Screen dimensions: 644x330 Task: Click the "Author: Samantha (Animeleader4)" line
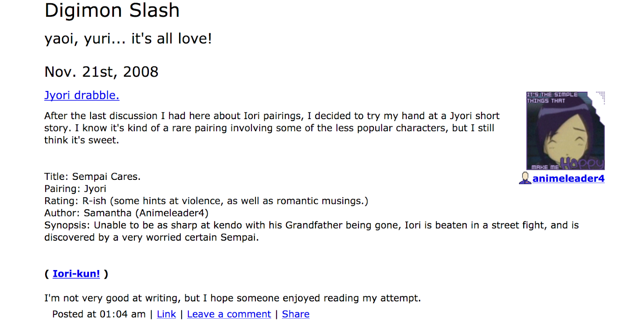(x=126, y=213)
